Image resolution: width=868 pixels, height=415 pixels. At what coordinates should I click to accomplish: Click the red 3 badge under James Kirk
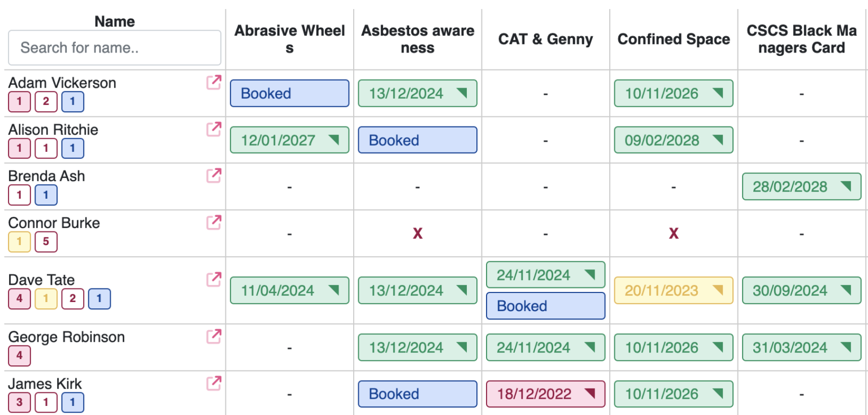coord(19,402)
